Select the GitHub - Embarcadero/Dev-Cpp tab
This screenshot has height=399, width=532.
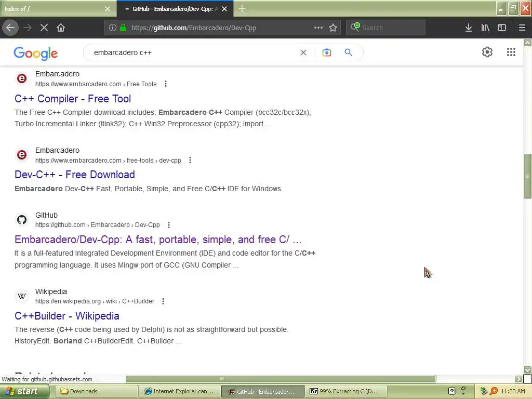click(x=175, y=9)
